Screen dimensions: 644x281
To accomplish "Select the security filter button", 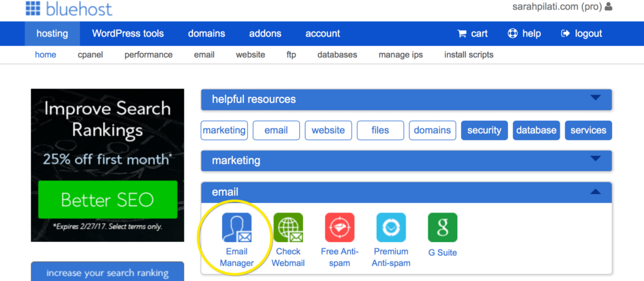I will [x=484, y=130].
